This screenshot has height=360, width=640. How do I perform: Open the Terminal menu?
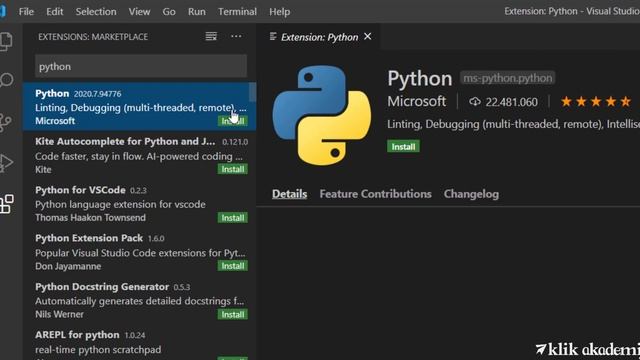[x=237, y=11]
